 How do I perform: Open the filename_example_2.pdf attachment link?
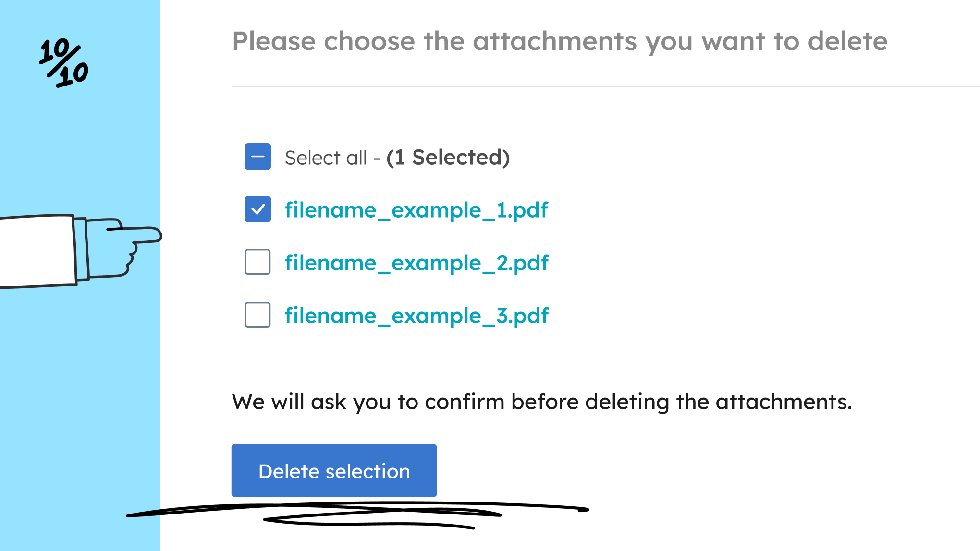[416, 263]
